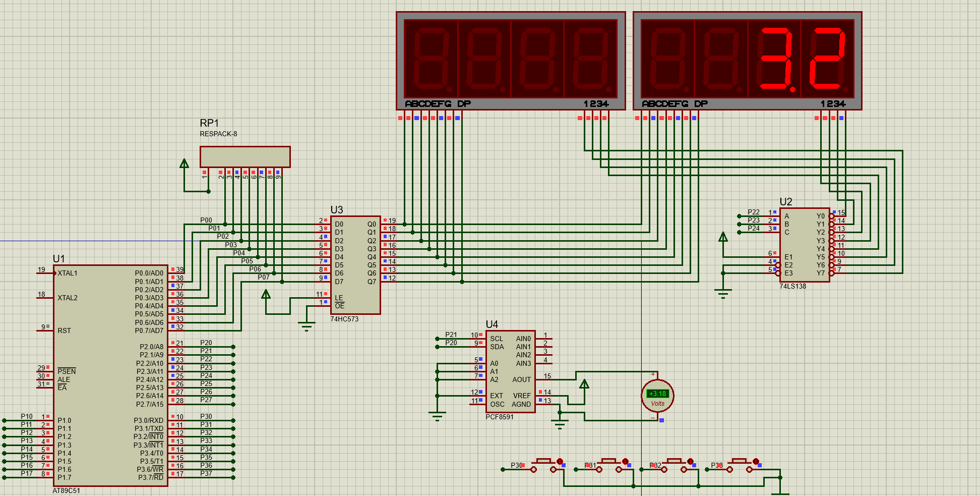The image size is (980, 496).
Task: Click the VREF pin name on U4
Action: pyautogui.click(x=522, y=396)
